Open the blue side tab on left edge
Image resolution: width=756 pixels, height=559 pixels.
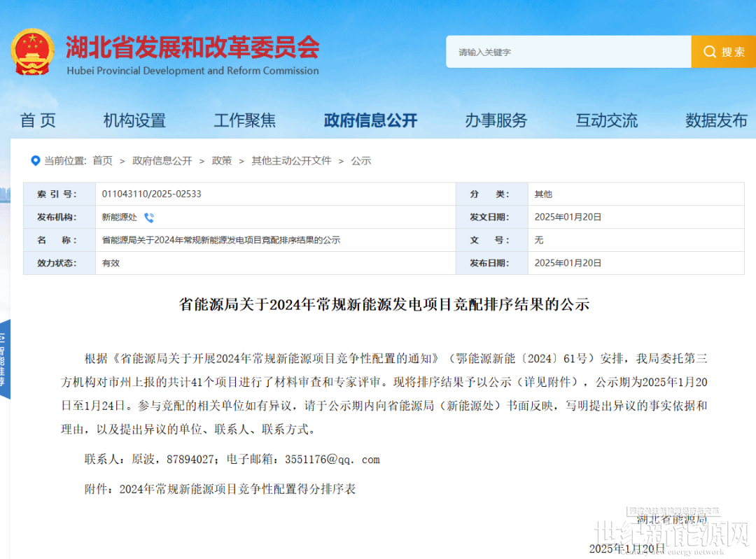point(5,359)
